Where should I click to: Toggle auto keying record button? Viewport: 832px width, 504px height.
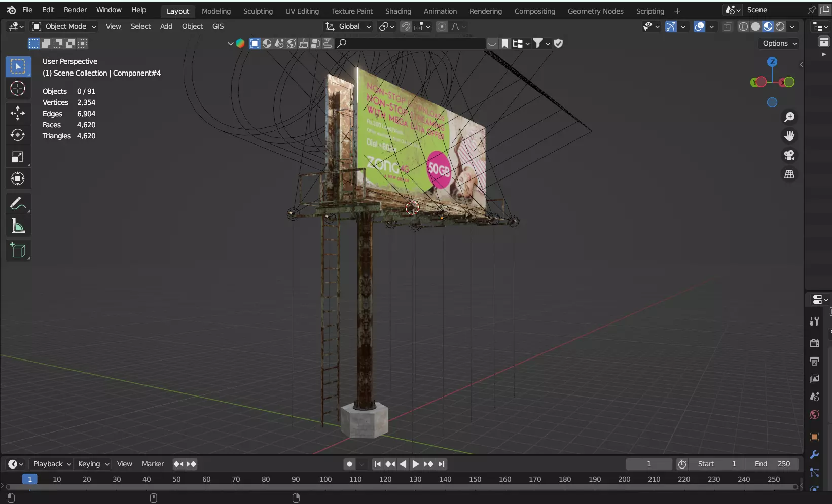349,464
